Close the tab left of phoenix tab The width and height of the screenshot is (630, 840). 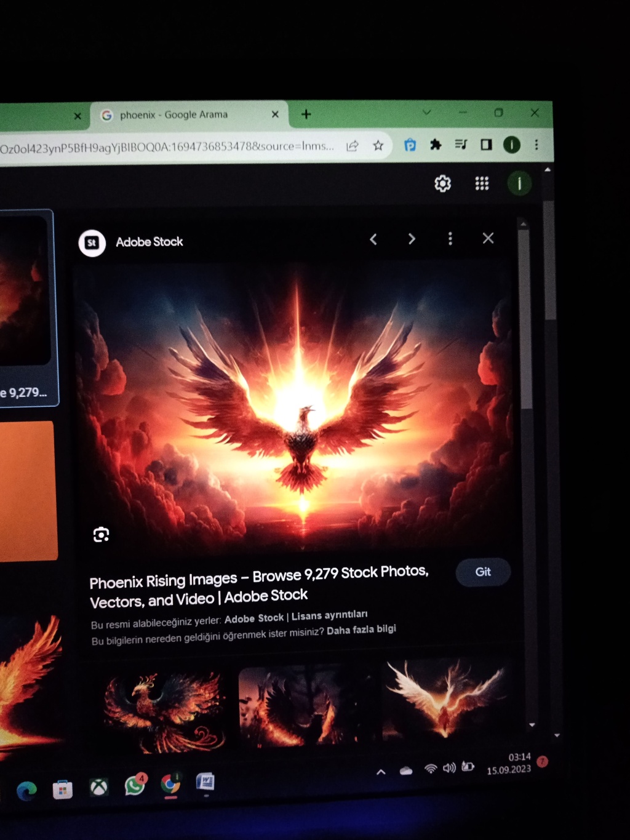[78, 116]
